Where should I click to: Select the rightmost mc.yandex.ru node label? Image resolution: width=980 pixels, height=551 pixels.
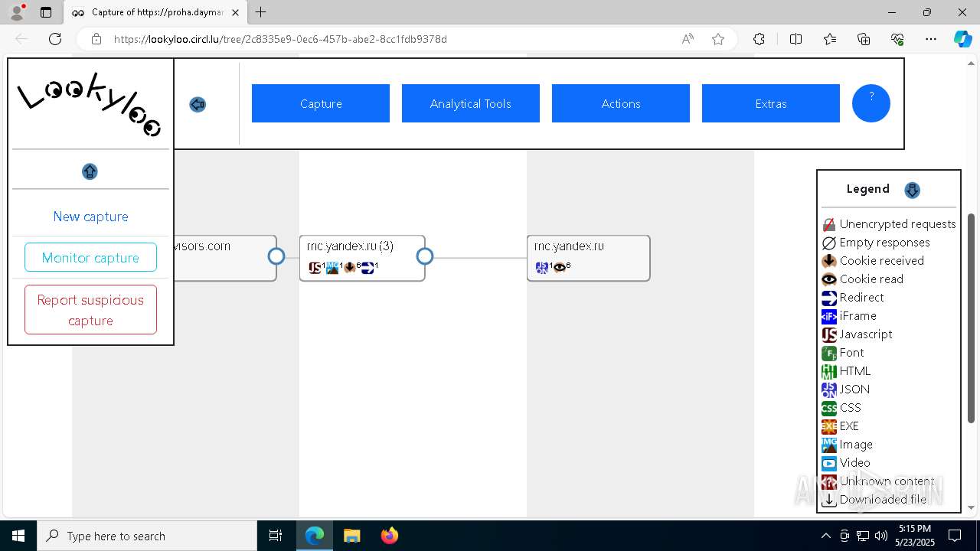click(x=569, y=246)
